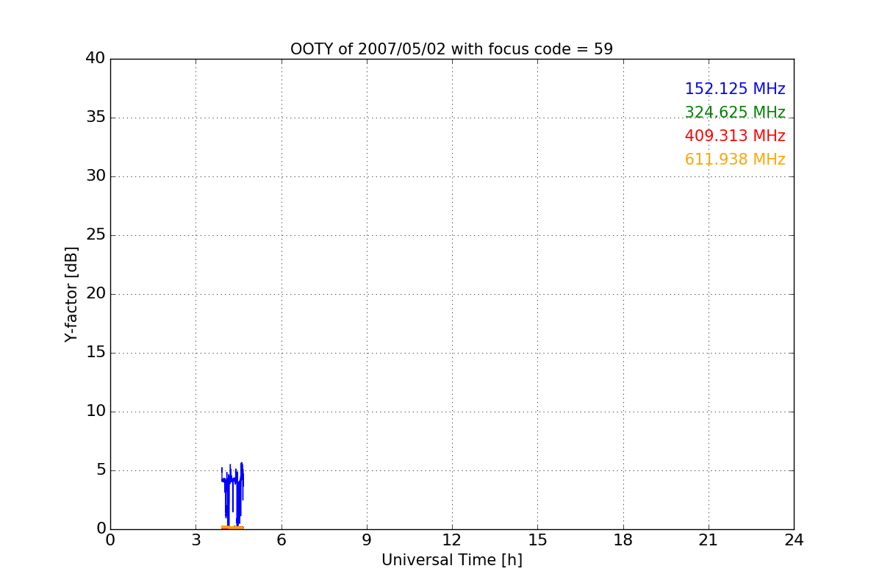The width and height of the screenshot is (882, 588).
Task: Click the x-axis tick label 9
Action: pos(367,540)
